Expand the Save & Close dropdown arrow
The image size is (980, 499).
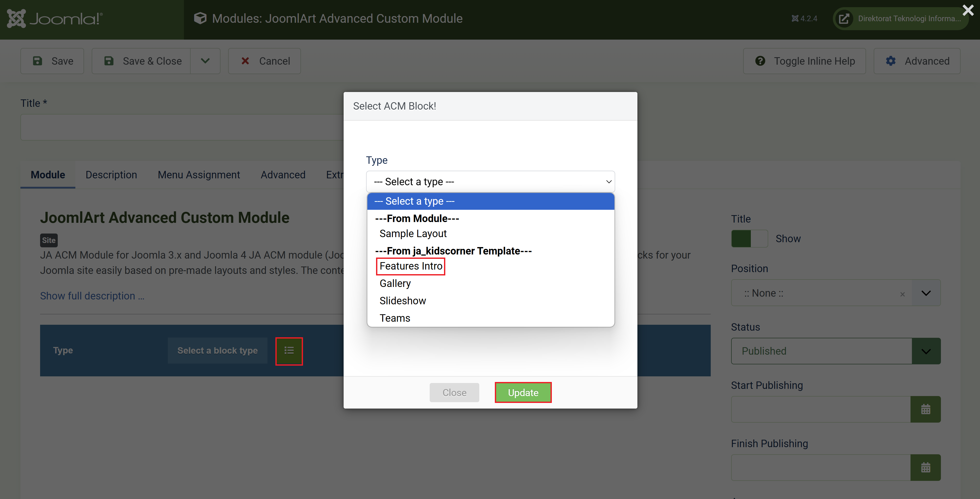[x=205, y=61]
